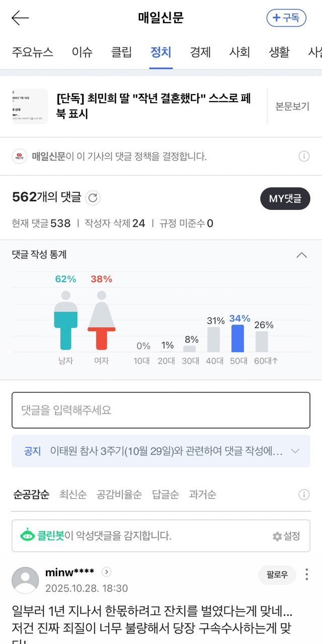Expand the 공지 notice banner
The height and width of the screenshot is (644, 322).
[295, 451]
